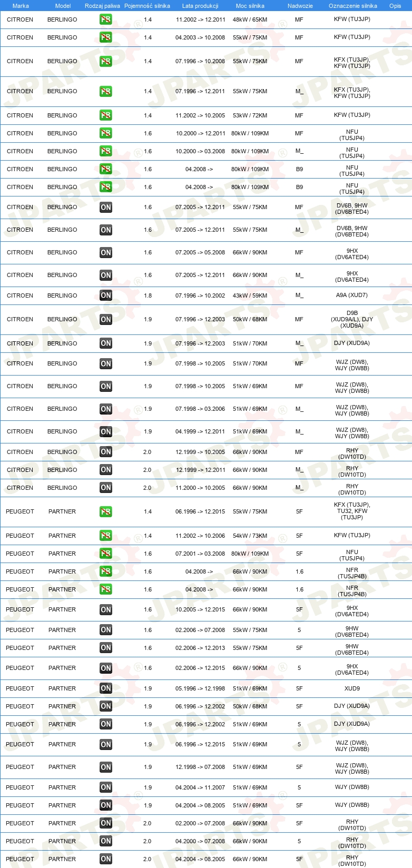412x868 pixels.
Task: Click the ON icon in the 12.1999 -> 10.2005 row
Action: click(x=106, y=452)
